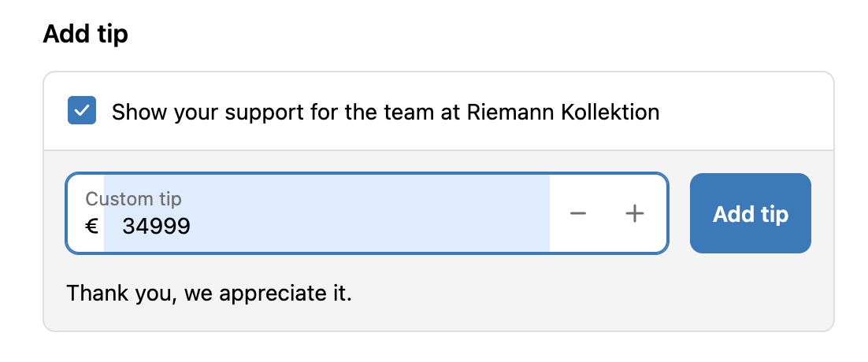This screenshot has height=362, width=868.
Task: Select the white checkmark in blue box
Action: (x=82, y=111)
